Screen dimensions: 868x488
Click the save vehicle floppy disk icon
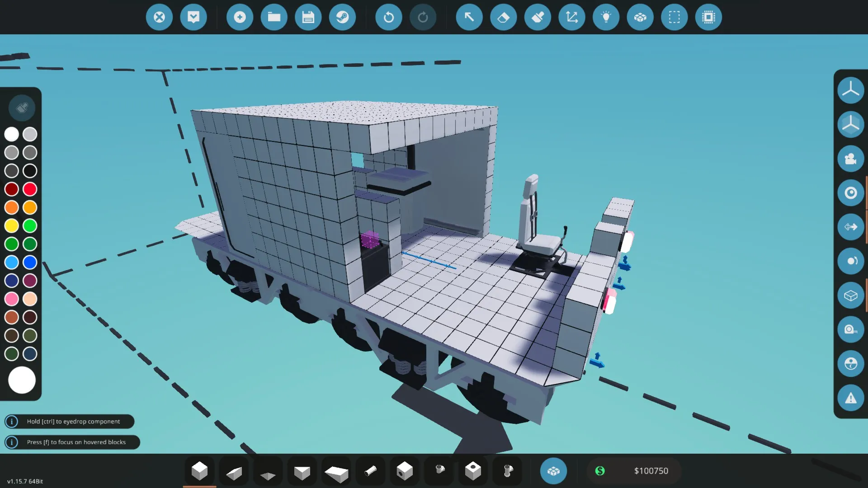(308, 17)
